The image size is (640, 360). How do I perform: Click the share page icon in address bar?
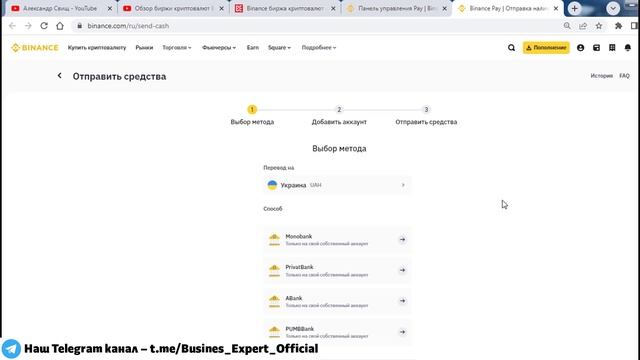(583, 26)
